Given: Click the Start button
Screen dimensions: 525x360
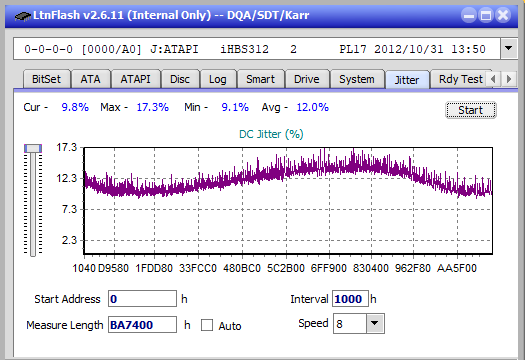Looking at the screenshot, I should coord(470,110).
